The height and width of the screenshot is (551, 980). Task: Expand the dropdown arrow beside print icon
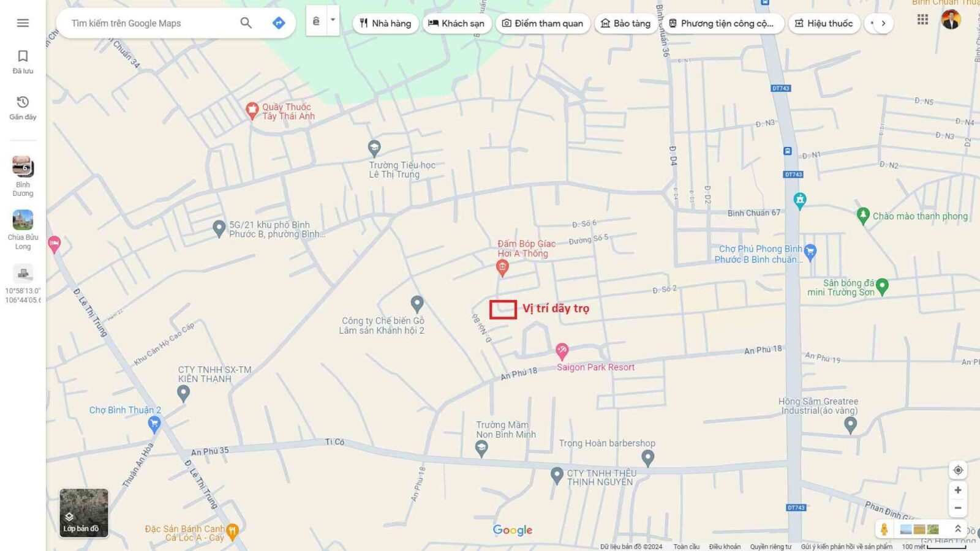click(333, 20)
